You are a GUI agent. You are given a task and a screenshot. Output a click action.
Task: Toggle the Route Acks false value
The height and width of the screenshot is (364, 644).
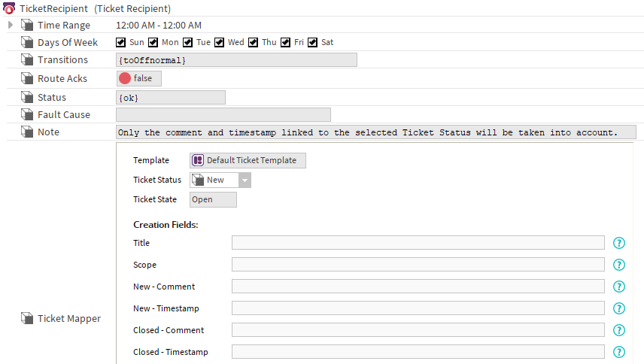pos(139,78)
